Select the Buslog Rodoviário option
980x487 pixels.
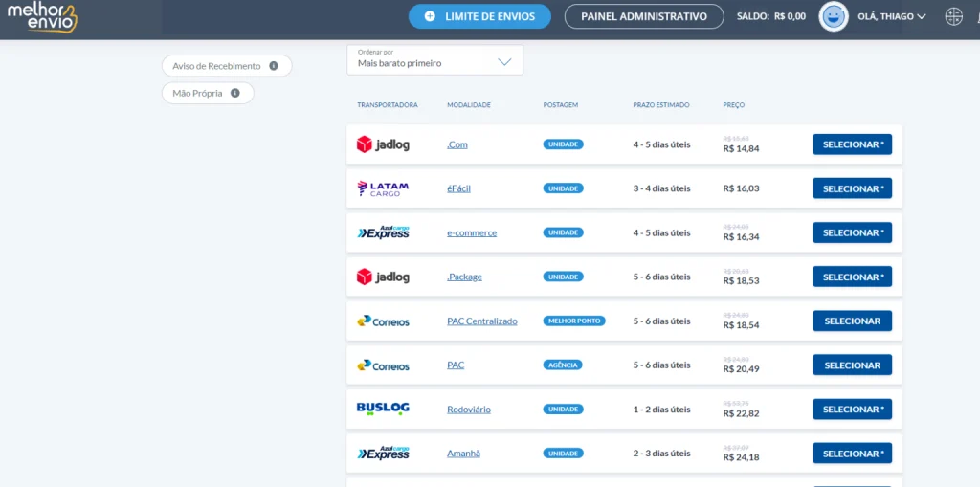click(853, 410)
